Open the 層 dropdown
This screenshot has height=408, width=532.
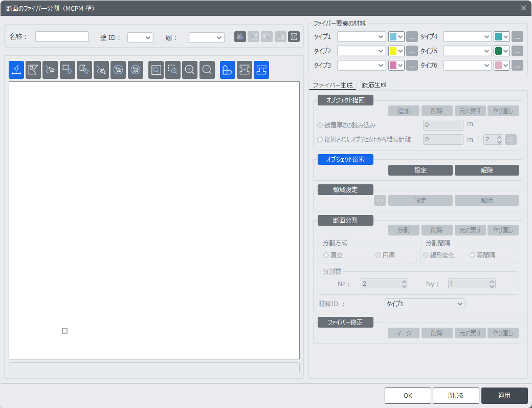coord(207,38)
